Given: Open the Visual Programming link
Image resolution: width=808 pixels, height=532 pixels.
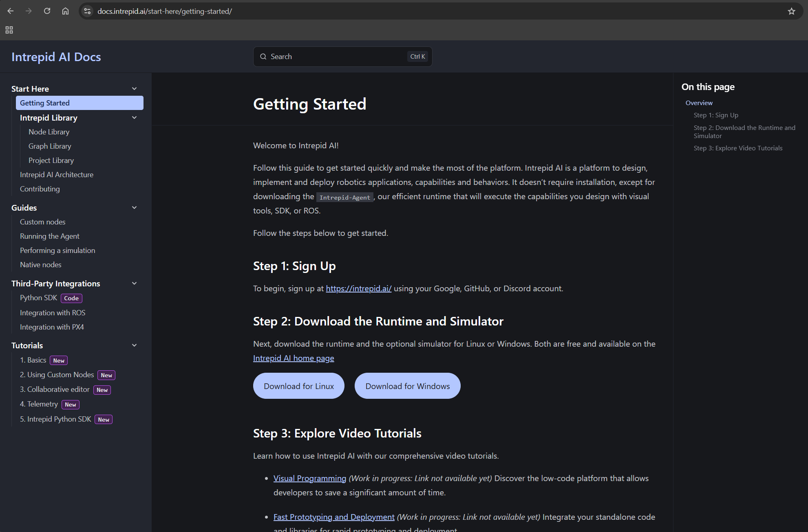Looking at the screenshot, I should click(310, 478).
